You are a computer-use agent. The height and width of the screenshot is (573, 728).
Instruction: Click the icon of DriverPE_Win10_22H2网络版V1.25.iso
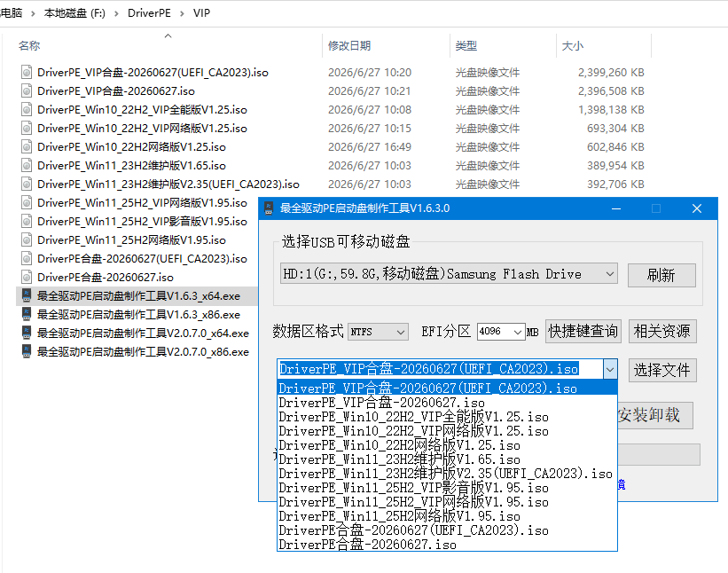pyautogui.click(x=27, y=146)
